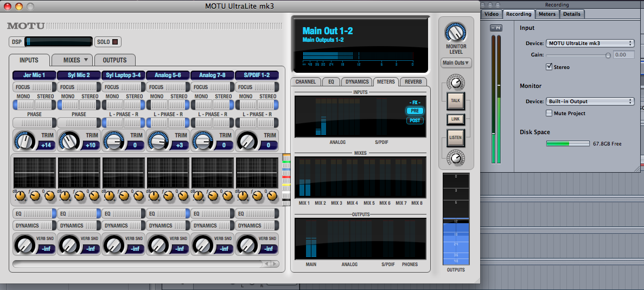Adjust S/PDIF 1-2 verb send knob
Viewport: 644px width, 290px height.
click(246, 244)
